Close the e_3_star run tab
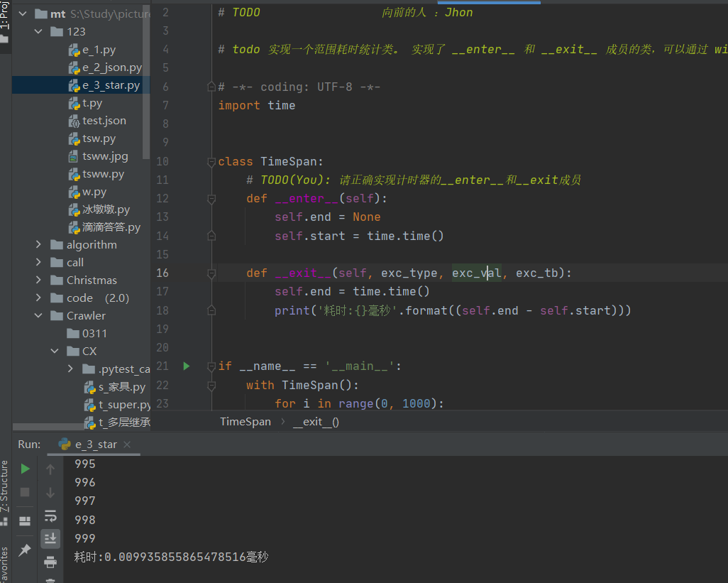This screenshot has height=583, width=728. [127, 445]
